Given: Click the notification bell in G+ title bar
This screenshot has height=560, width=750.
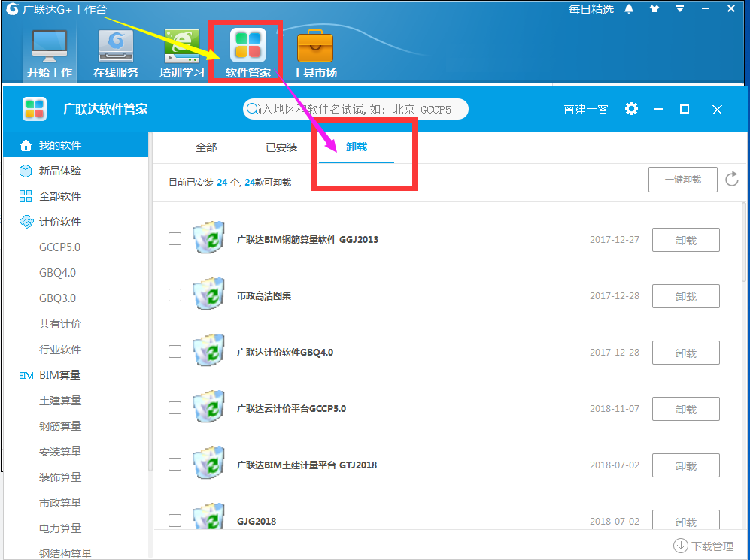Looking at the screenshot, I should click(629, 9).
